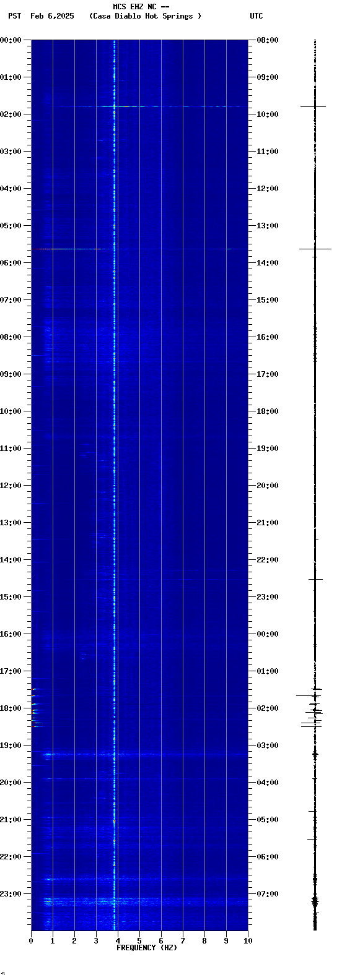Click the 01:00 UTC right-axis time label
Image resolution: width=342 pixels, height=980 pixels.
tap(268, 671)
